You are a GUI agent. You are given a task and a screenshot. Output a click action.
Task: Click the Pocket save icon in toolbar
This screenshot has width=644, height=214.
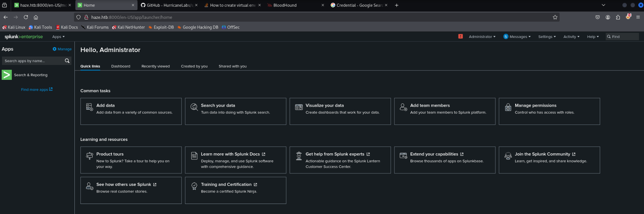point(598,17)
